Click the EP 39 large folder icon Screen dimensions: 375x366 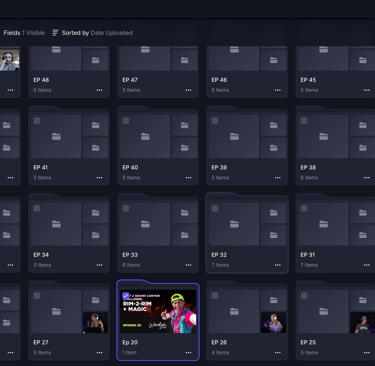click(234, 136)
